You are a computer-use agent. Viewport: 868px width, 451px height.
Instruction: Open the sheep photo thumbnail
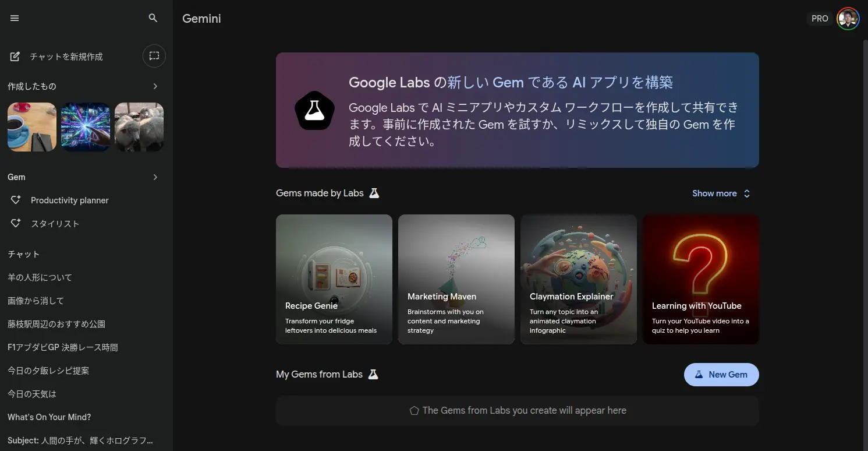click(x=139, y=127)
